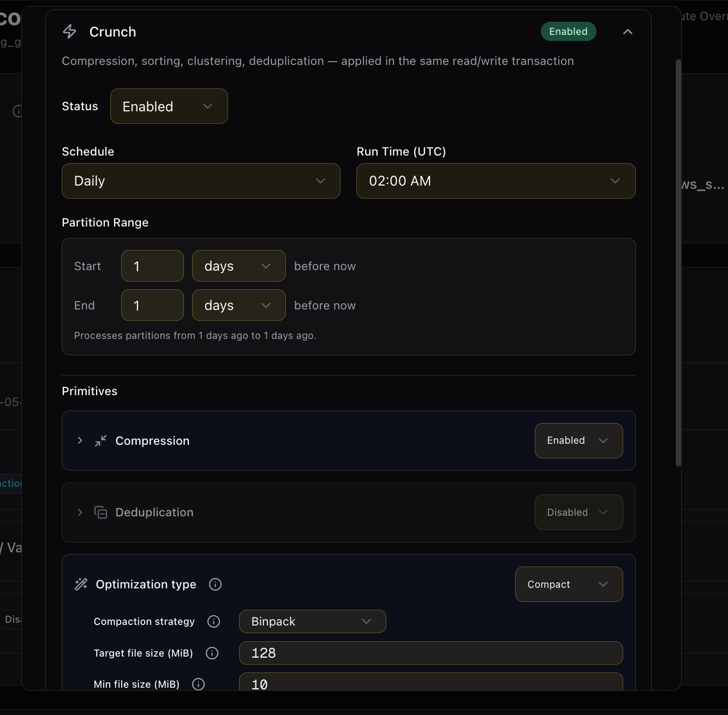Open the End days unit dropdown
The width and height of the screenshot is (728, 715).
click(238, 306)
